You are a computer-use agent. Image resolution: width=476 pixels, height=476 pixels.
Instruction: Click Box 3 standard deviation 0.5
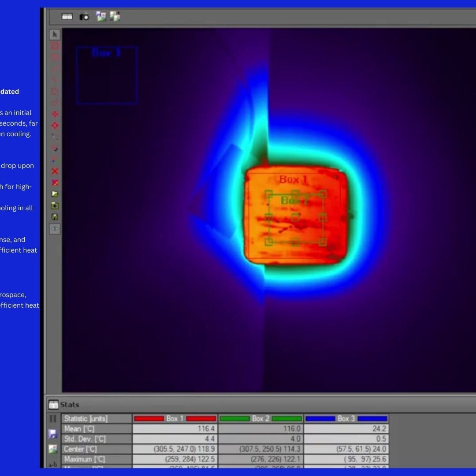point(346,439)
